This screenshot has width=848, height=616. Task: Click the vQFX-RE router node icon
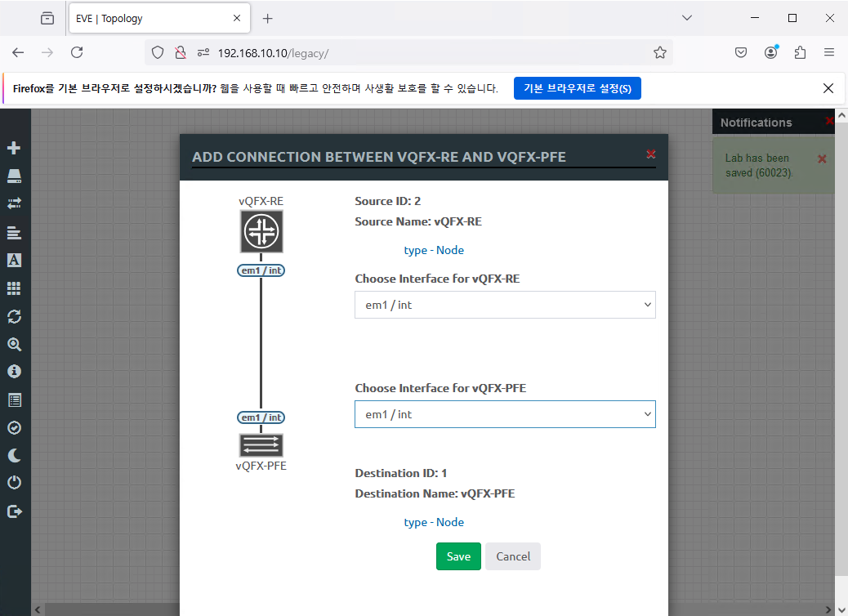pos(261,231)
